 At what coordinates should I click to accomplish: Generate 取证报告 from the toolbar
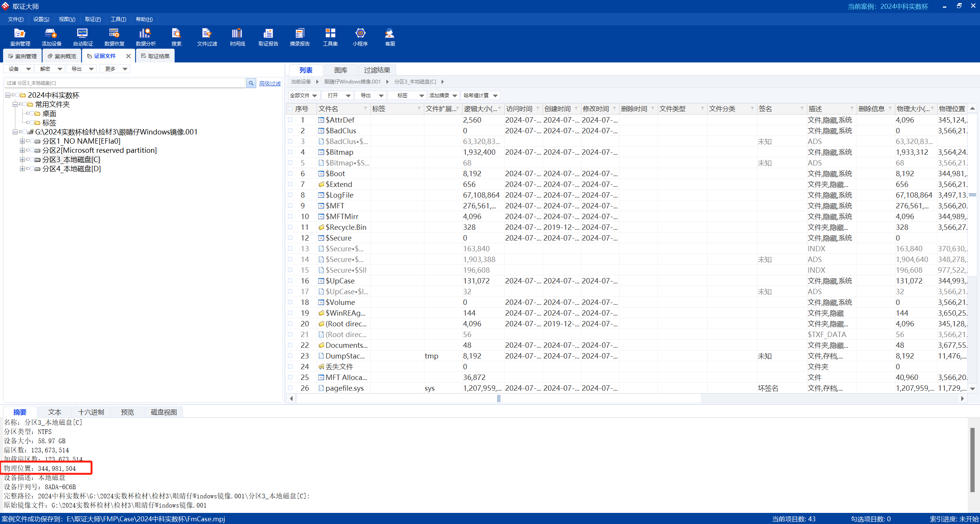268,37
